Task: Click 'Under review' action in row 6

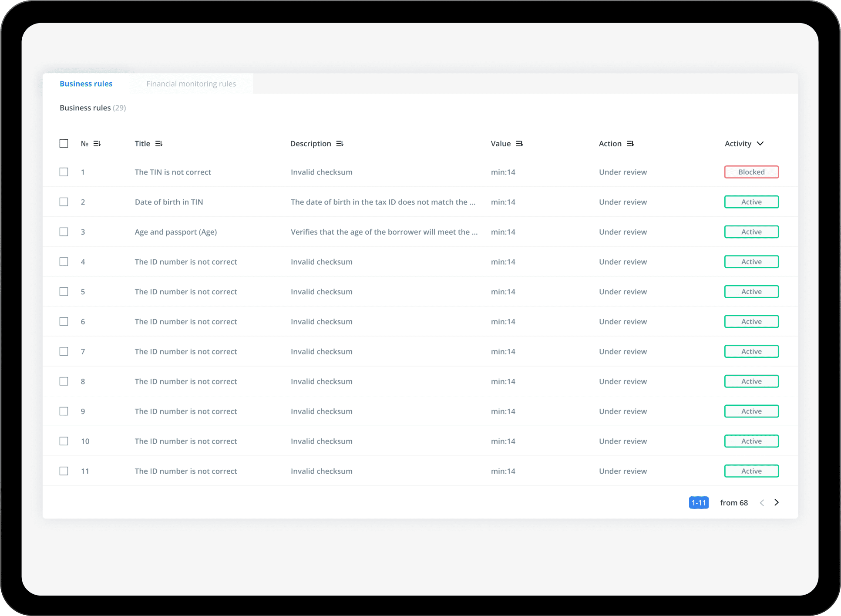Action: tap(623, 322)
